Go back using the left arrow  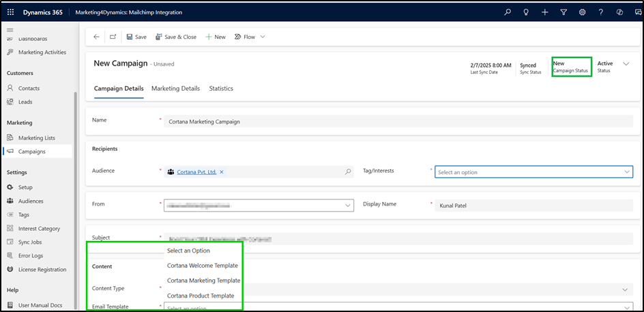96,37
